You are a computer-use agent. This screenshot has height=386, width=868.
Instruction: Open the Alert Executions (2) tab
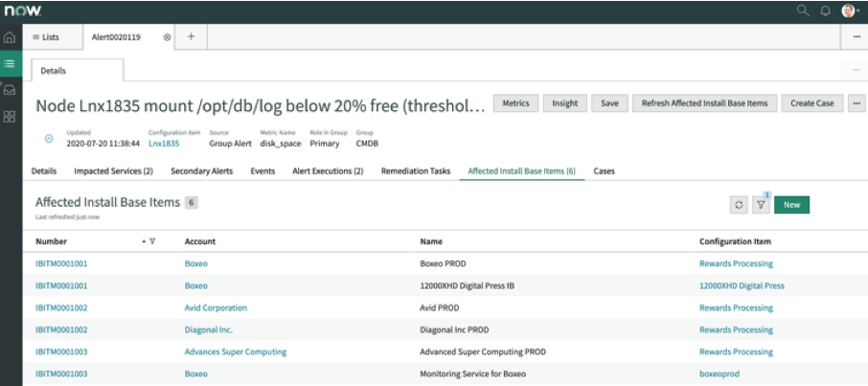click(x=328, y=171)
